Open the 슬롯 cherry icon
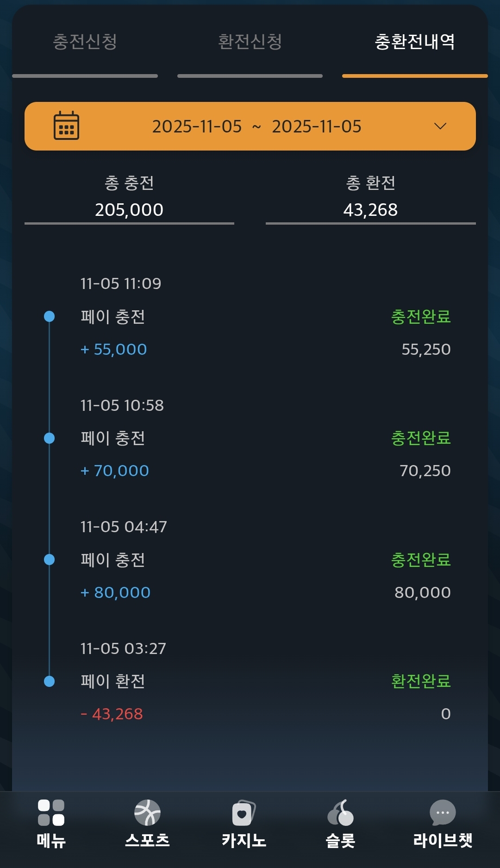The height and width of the screenshot is (868, 500). click(340, 813)
